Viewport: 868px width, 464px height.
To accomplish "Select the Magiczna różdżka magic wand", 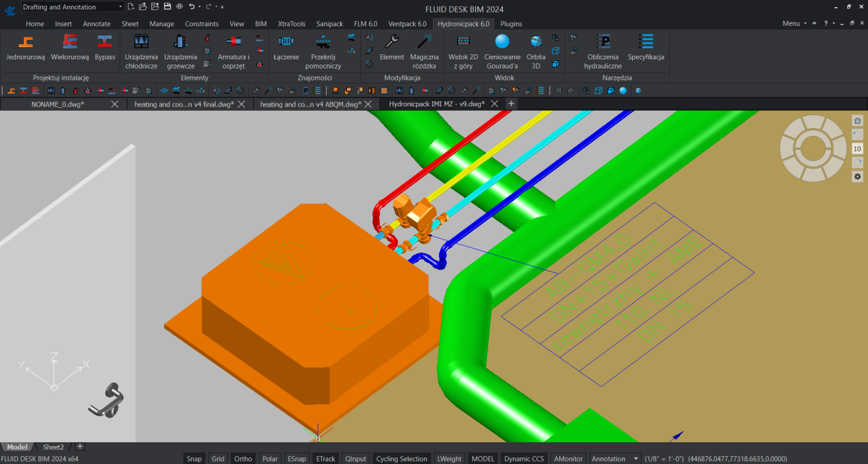I will 425,43.
